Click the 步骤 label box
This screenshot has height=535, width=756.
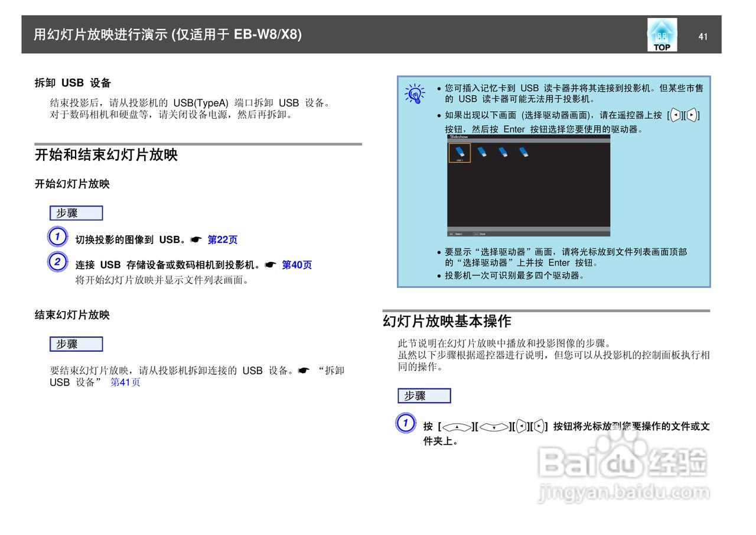pyautogui.click(x=76, y=213)
